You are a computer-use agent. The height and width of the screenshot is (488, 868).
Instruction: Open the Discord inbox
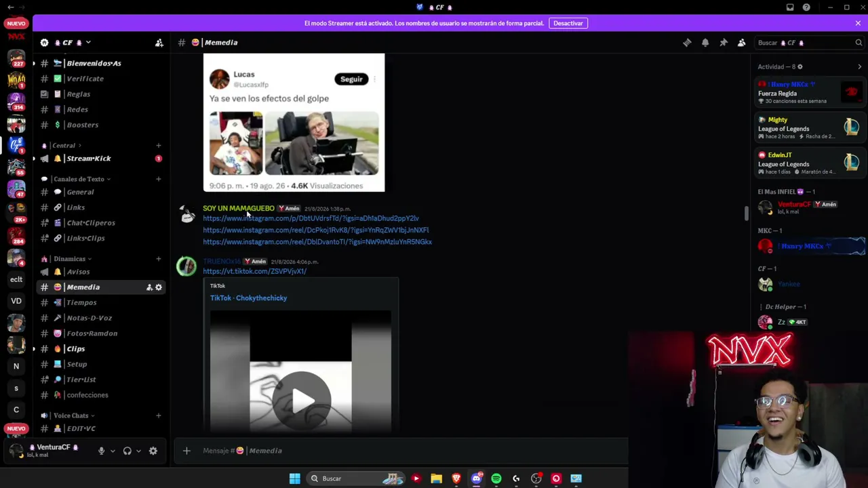click(790, 7)
